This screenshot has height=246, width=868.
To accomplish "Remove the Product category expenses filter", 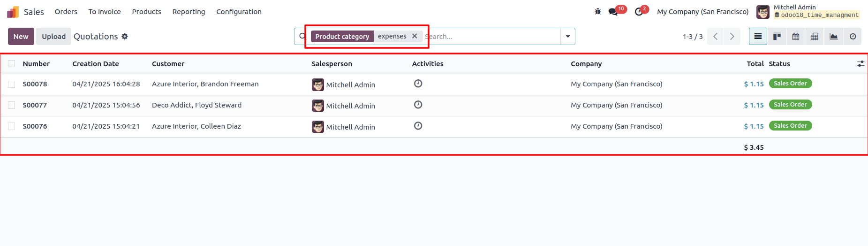I will coord(415,36).
